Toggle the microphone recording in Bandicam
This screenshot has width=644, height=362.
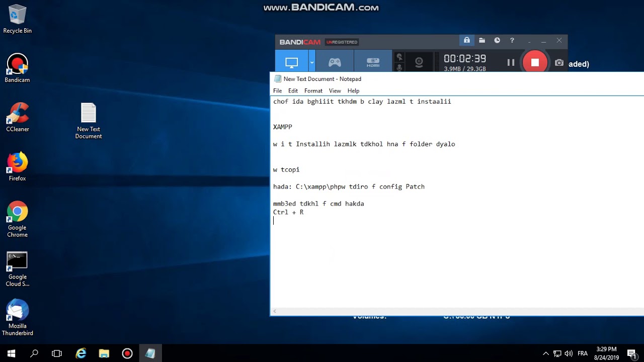(x=399, y=67)
